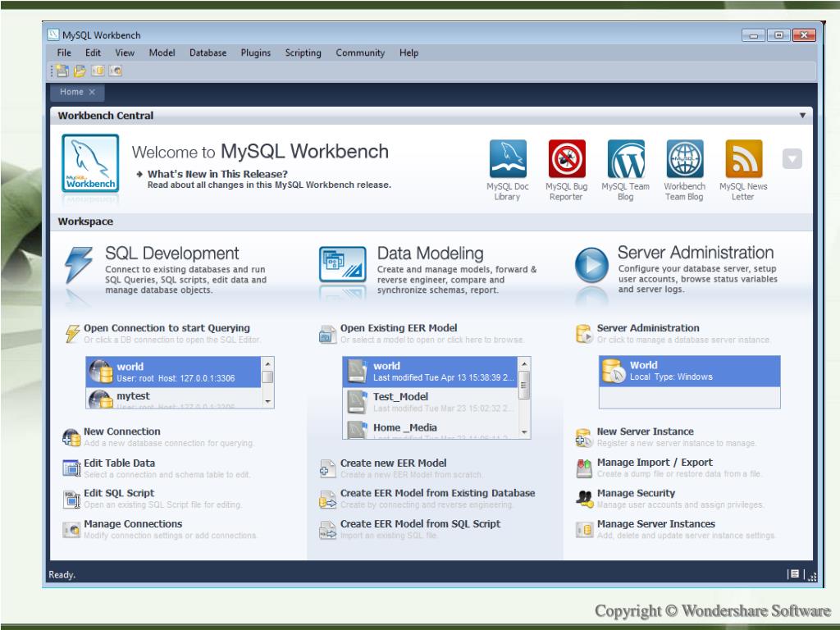Viewport: 840px width, 630px height.
Task: Open the MySQL News Letter RSS icon
Action: (743, 158)
